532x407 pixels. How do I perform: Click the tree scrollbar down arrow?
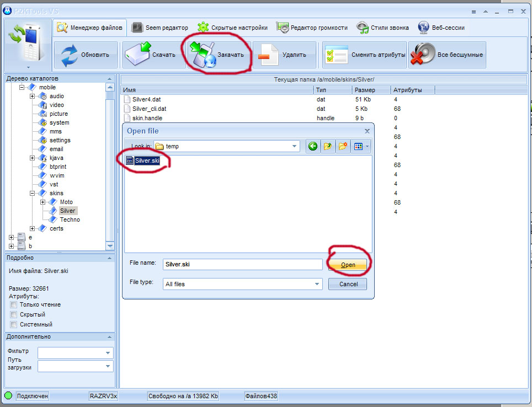click(x=110, y=246)
